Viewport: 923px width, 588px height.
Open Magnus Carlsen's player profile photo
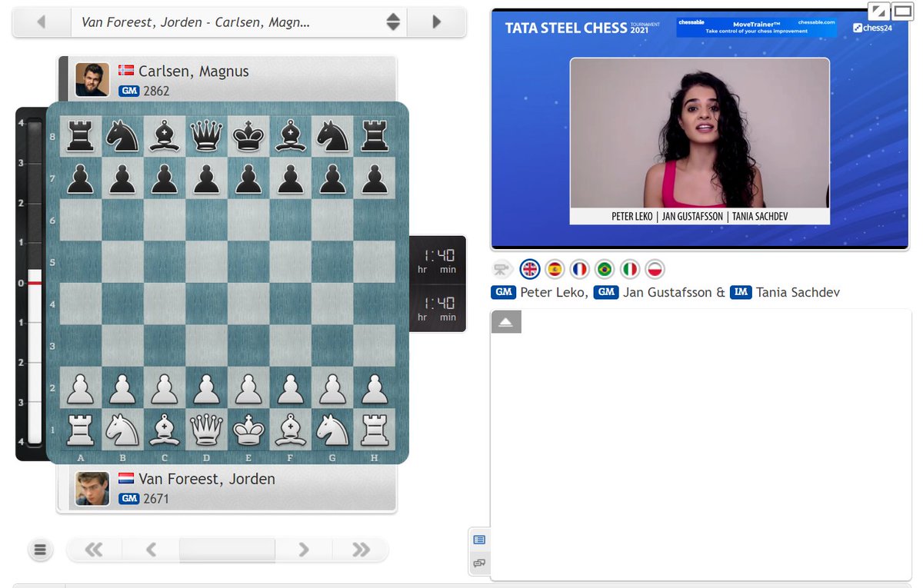[92, 80]
